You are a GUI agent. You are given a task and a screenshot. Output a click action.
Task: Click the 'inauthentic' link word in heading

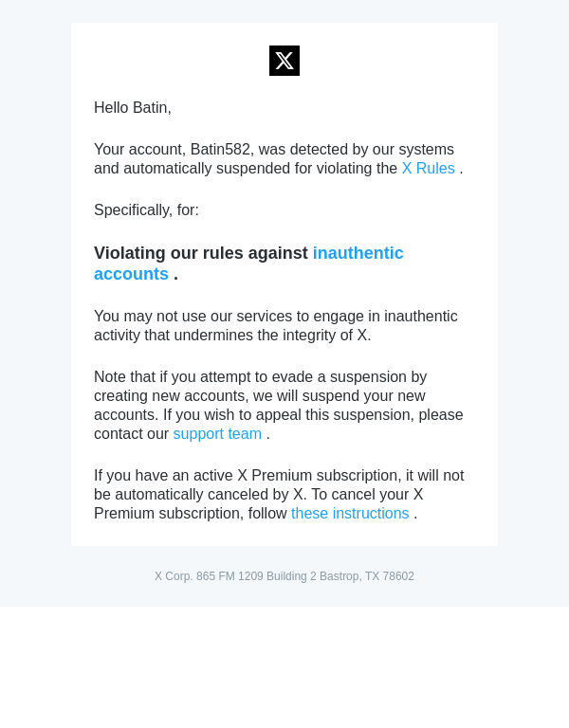358,253
